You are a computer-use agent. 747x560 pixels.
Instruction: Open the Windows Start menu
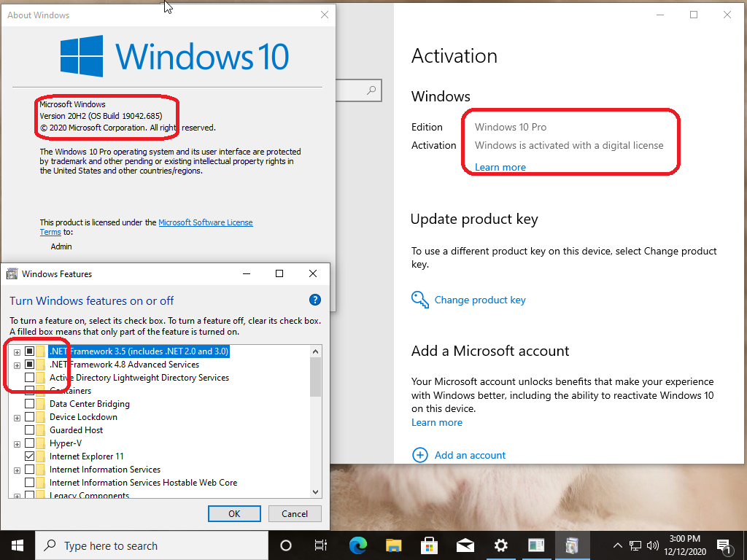(18, 545)
